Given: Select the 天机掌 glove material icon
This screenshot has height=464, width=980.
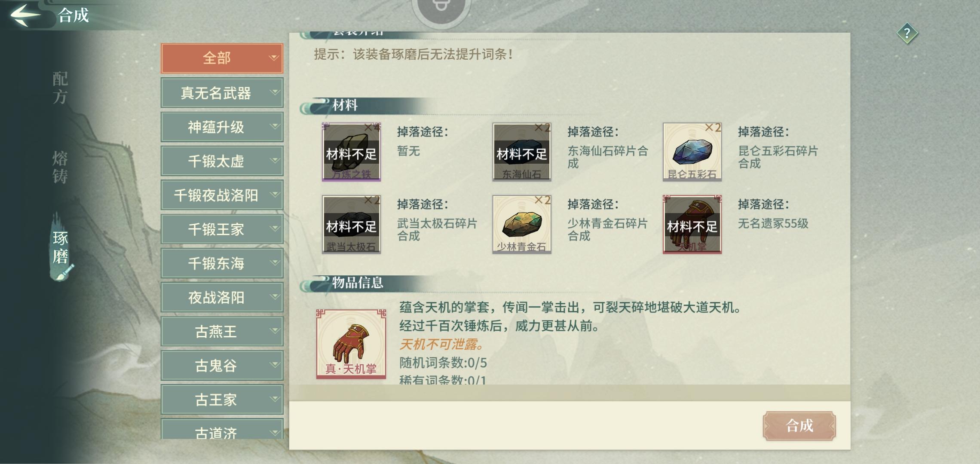Looking at the screenshot, I should click(692, 224).
